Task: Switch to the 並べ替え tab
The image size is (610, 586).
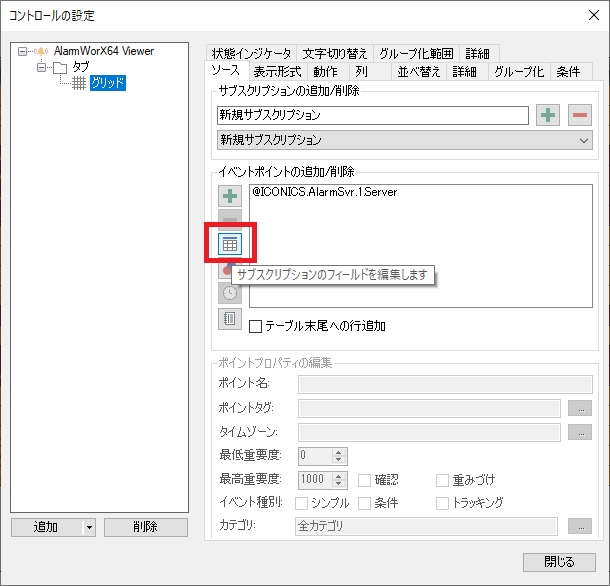Action: tap(419, 72)
